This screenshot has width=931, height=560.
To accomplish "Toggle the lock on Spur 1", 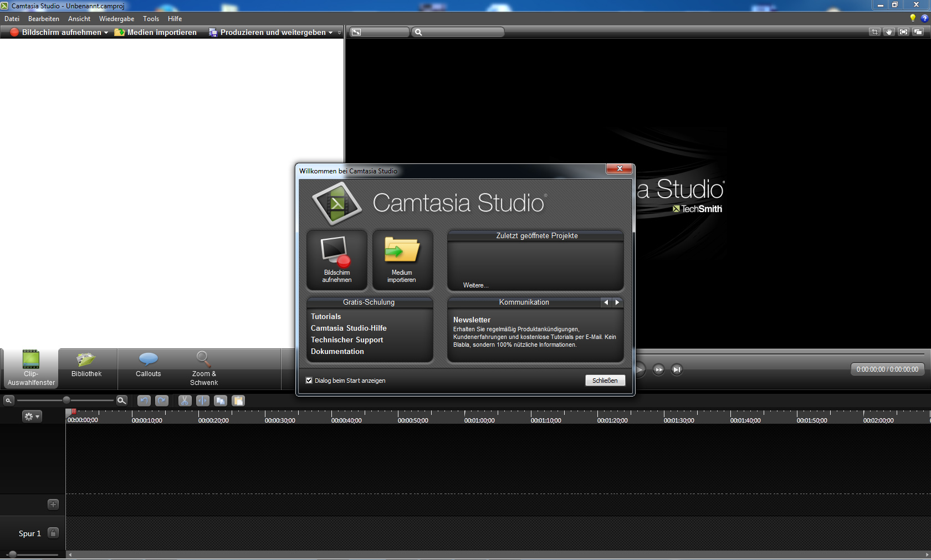I will click(53, 533).
